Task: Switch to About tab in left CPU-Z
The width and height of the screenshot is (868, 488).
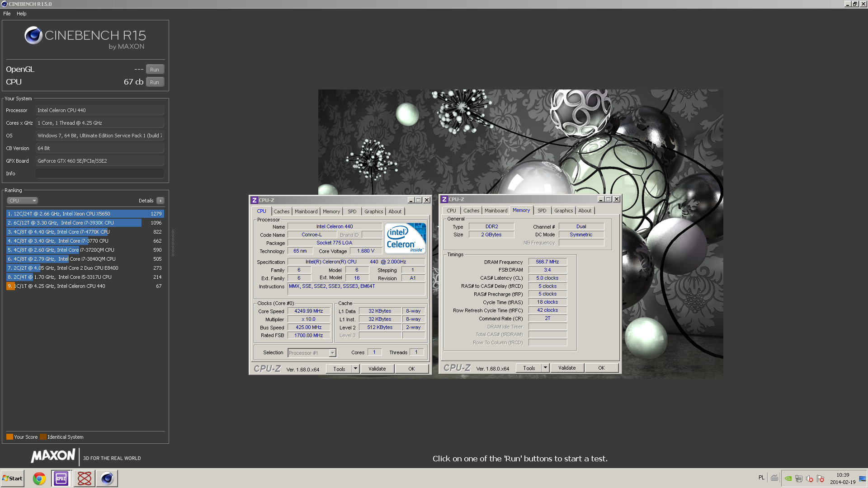Action: point(395,211)
